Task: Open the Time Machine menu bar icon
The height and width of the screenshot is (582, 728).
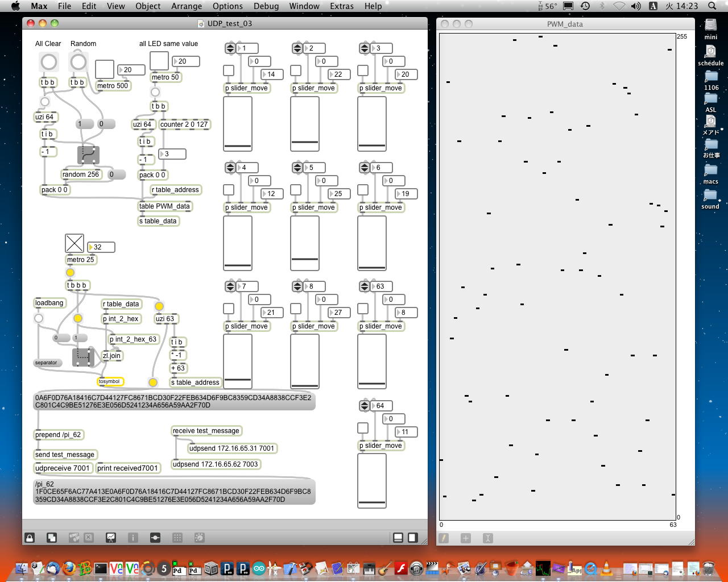Action: (x=585, y=6)
